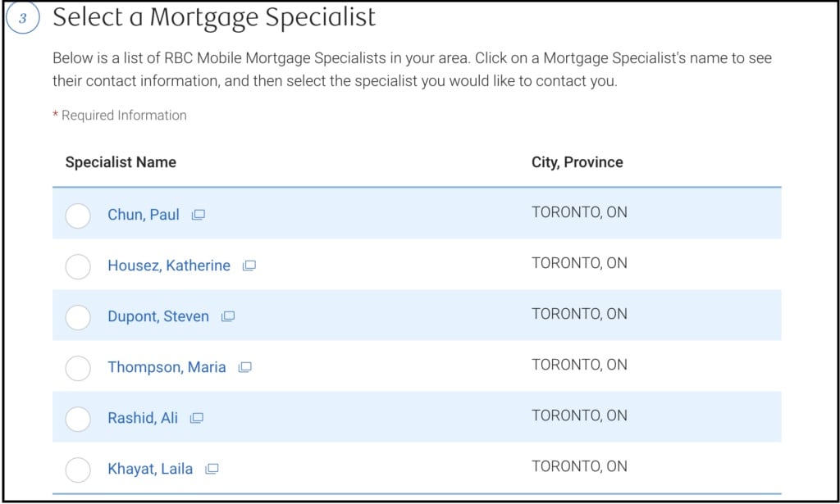The height and width of the screenshot is (504, 840).
Task: Click the popup icon beside Chun, Paul
Action: click(198, 216)
